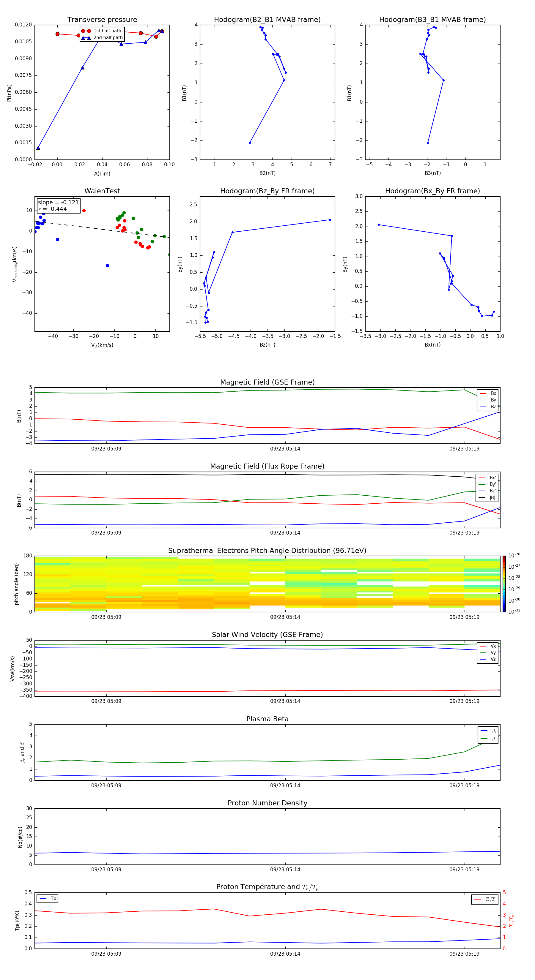Image resolution: width=535 pixels, height=980 pixels.
Task: Click the 'Bx' legend entry in GSE plot
Action: [x=488, y=393]
